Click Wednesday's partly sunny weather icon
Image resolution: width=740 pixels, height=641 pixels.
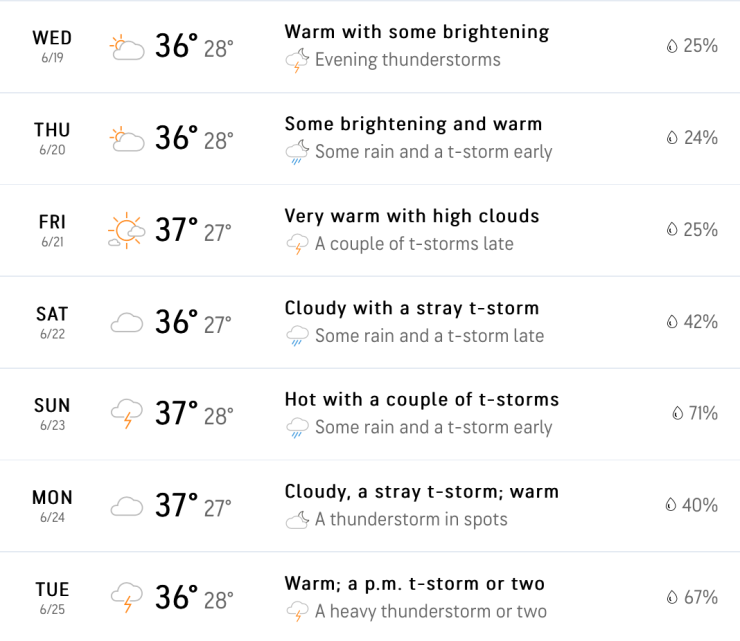[126, 47]
